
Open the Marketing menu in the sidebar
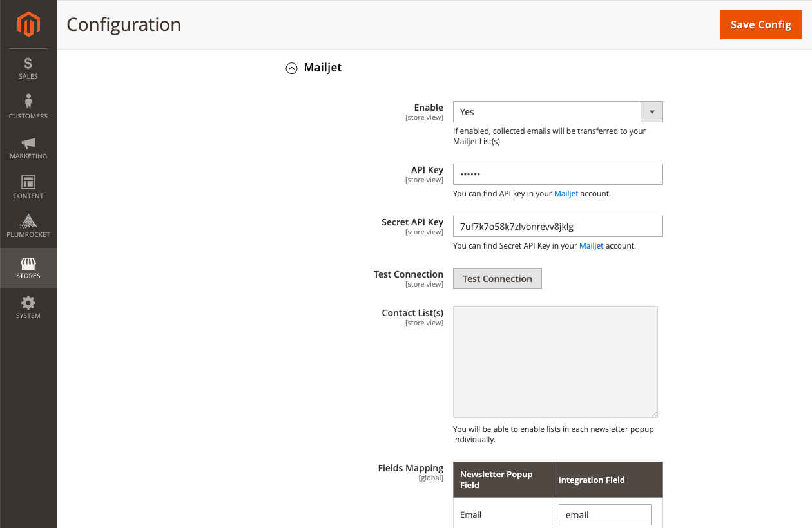coord(28,147)
